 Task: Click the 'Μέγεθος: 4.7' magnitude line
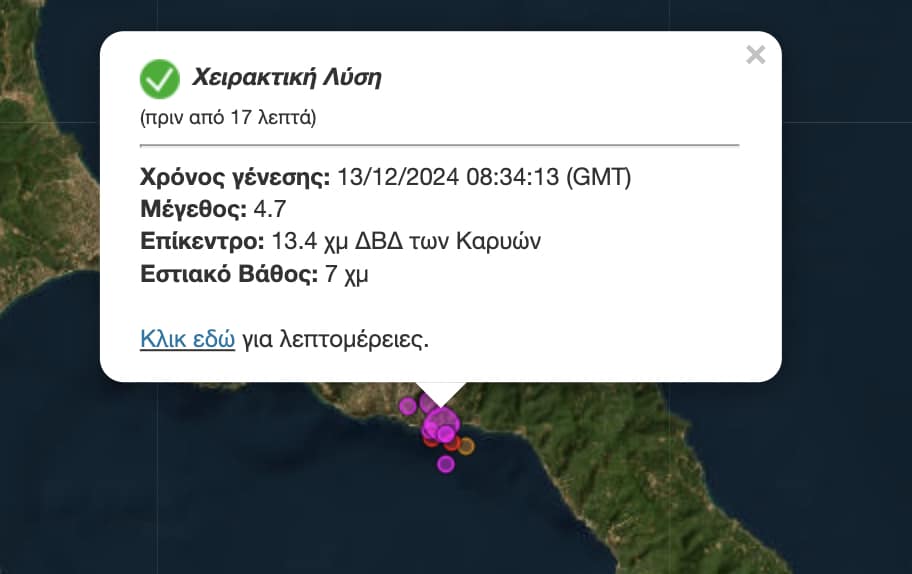pos(210,209)
